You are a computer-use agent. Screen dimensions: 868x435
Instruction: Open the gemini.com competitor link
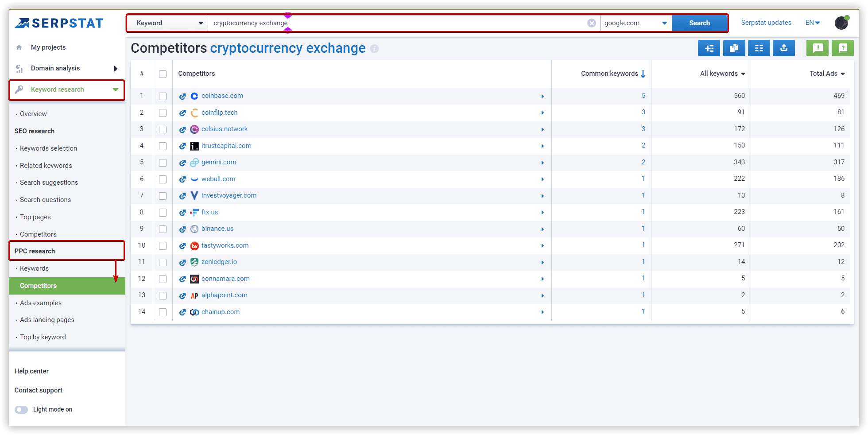pyautogui.click(x=219, y=162)
